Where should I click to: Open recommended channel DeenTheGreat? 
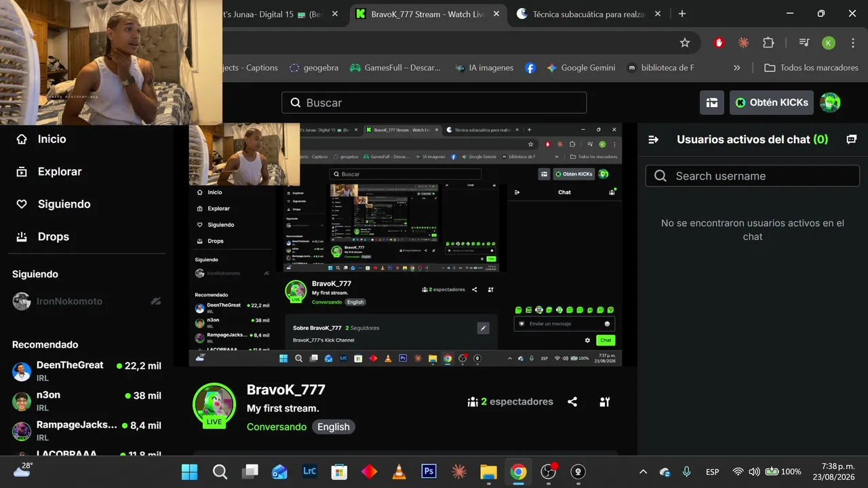pyautogui.click(x=87, y=371)
